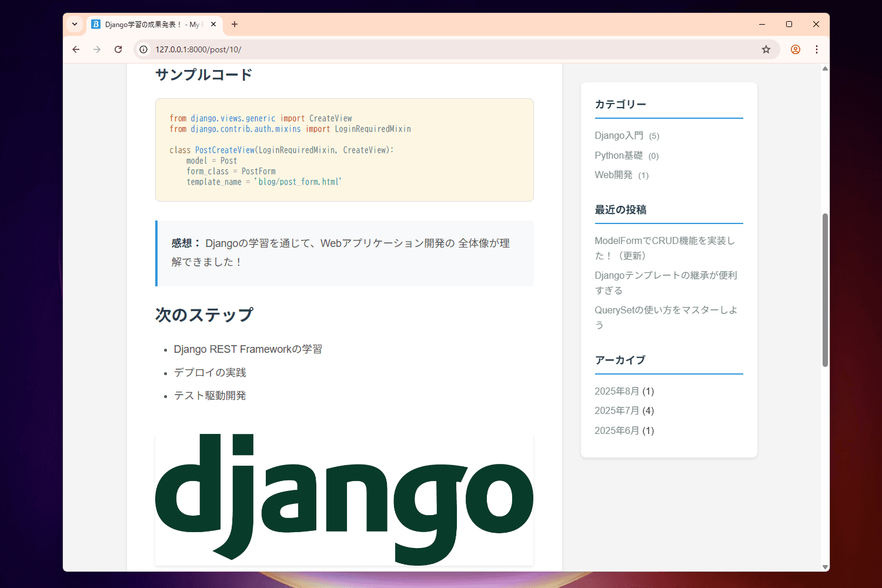Open the Django入門 category link
Viewport: 882px width, 588px height.
[619, 136]
